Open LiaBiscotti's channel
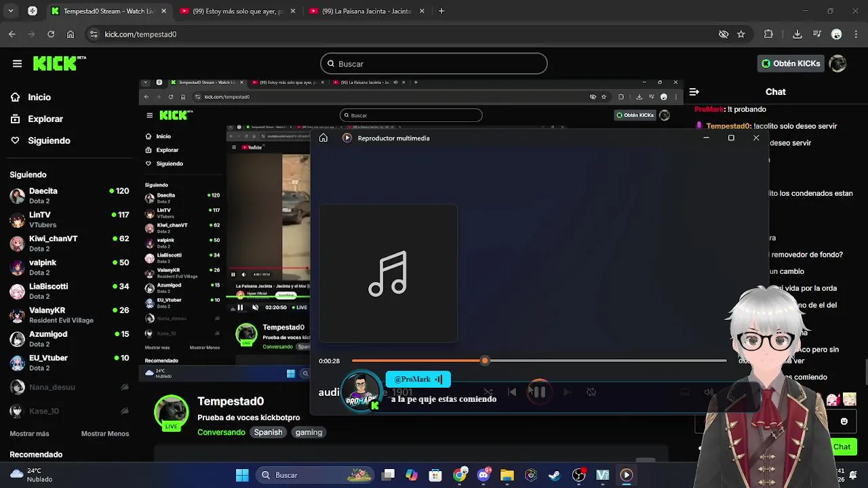 click(x=69, y=291)
